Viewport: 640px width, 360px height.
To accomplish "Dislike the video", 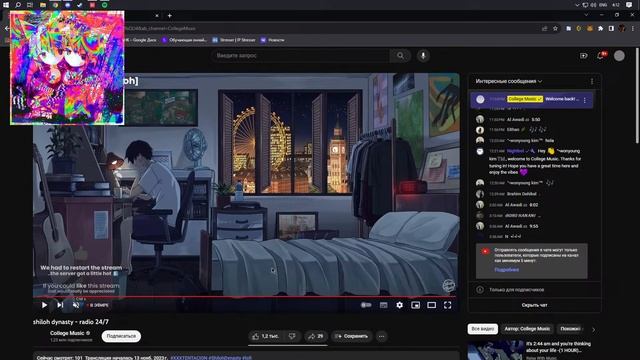I will (x=292, y=336).
